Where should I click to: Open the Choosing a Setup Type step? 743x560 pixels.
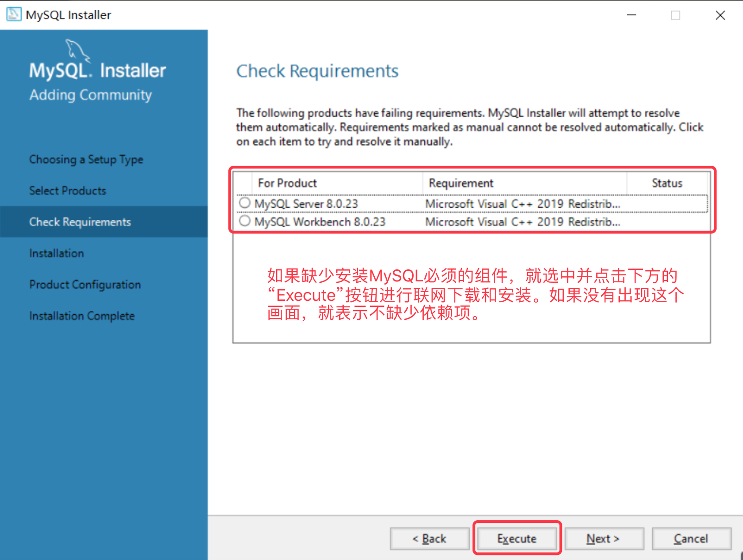click(x=86, y=160)
